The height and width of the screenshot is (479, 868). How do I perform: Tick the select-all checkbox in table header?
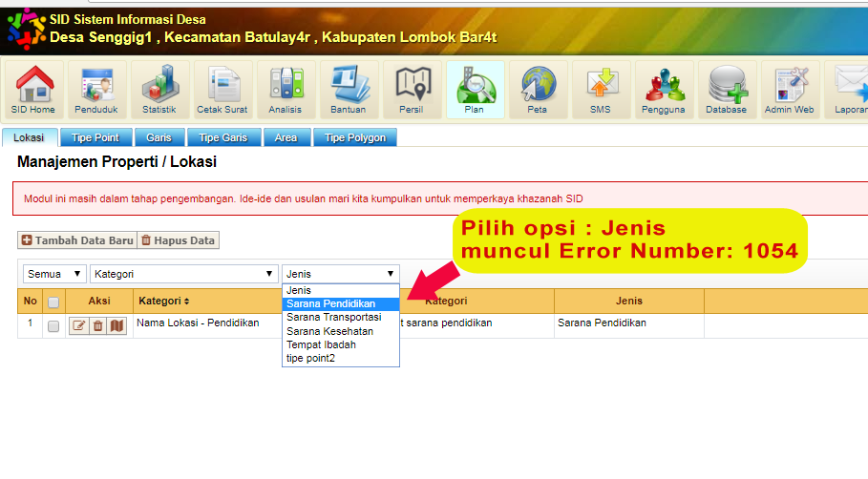(53, 302)
